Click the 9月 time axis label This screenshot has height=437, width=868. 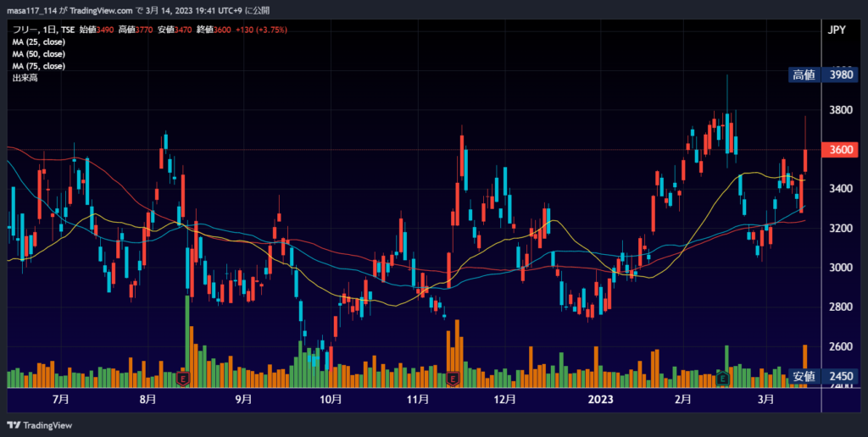point(243,400)
